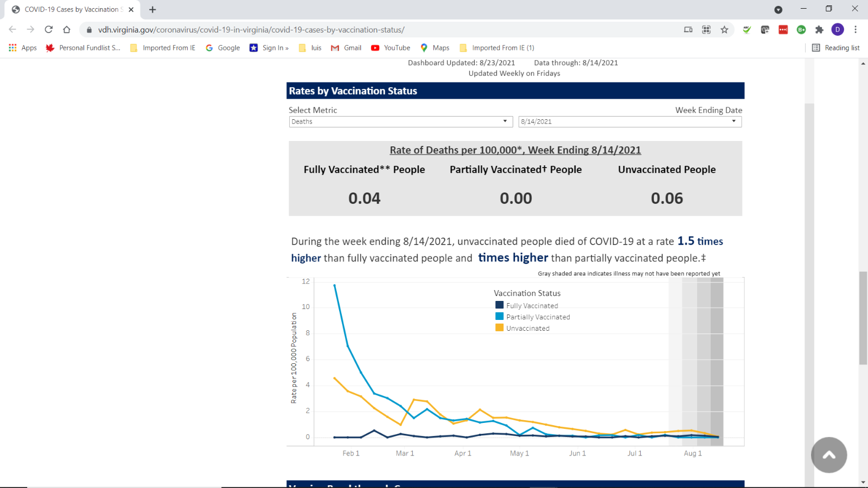Open the Reading list panel
The width and height of the screenshot is (868, 488).
click(835, 48)
